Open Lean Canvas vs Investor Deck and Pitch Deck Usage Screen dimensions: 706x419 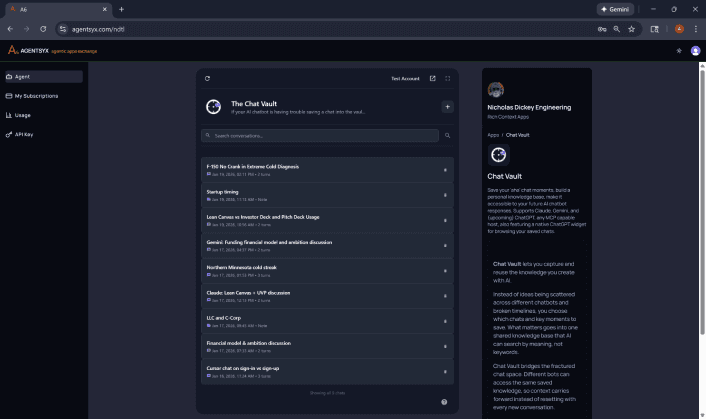pyautogui.click(x=327, y=221)
